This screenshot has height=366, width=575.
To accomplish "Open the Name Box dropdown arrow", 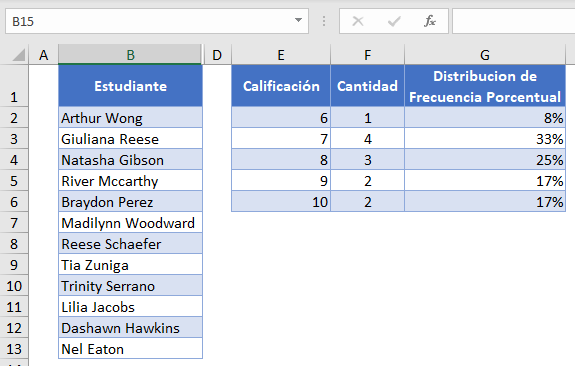I will (x=299, y=21).
